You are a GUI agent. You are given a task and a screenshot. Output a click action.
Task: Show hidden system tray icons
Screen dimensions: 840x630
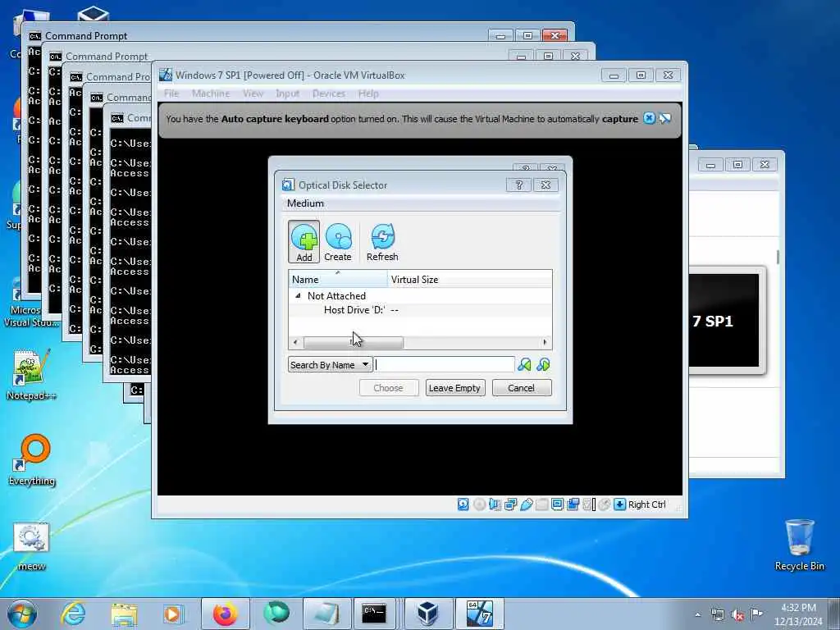(697, 614)
